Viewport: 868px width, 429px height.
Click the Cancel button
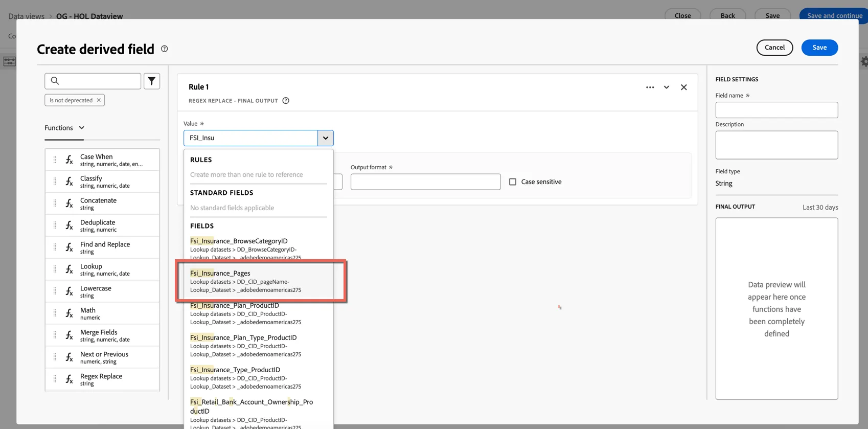(774, 48)
